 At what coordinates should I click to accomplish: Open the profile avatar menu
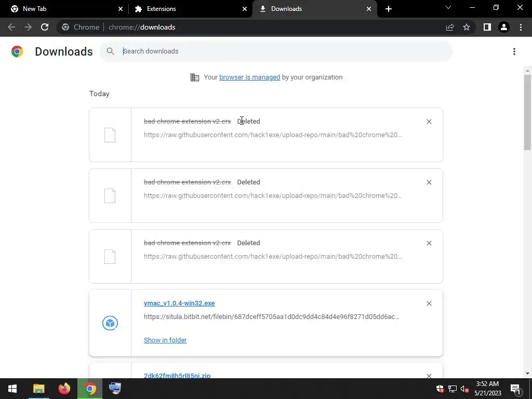coord(504,27)
